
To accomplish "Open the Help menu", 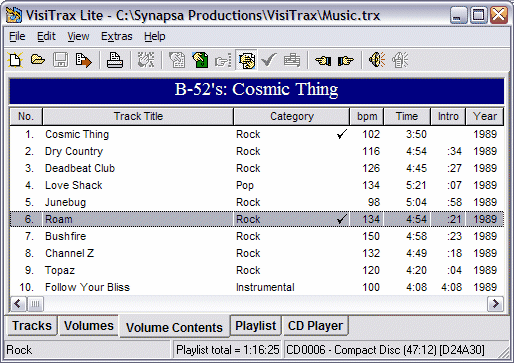I will [x=155, y=36].
